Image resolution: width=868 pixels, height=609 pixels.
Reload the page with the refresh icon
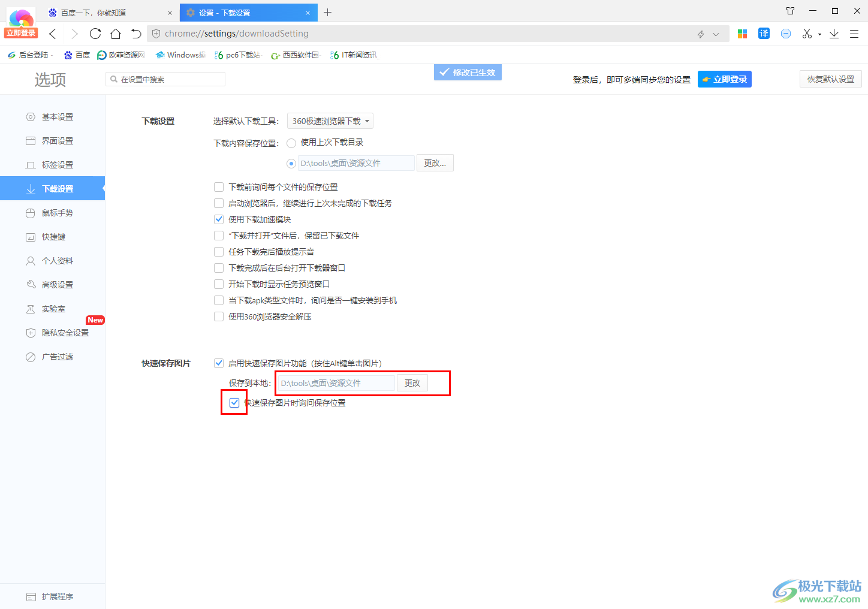coord(95,34)
